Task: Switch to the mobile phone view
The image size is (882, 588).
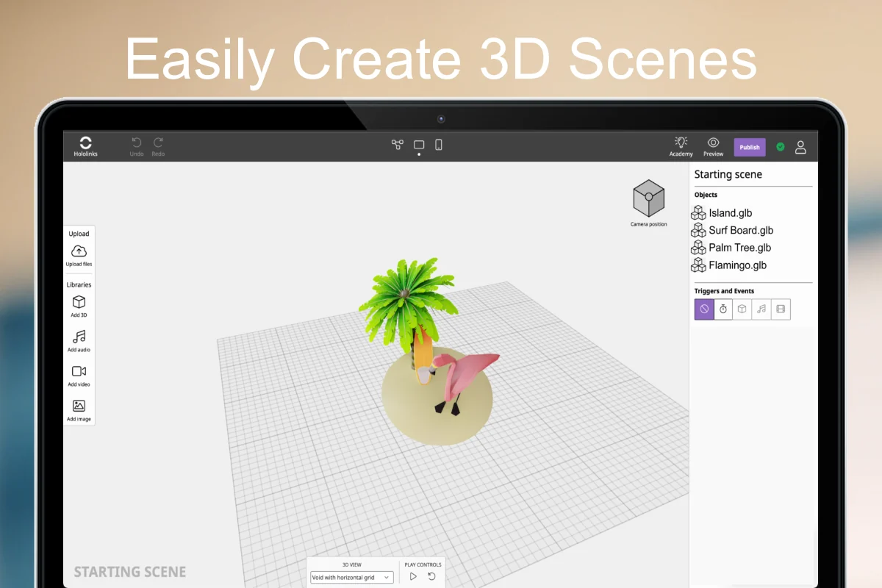Action: point(439,145)
